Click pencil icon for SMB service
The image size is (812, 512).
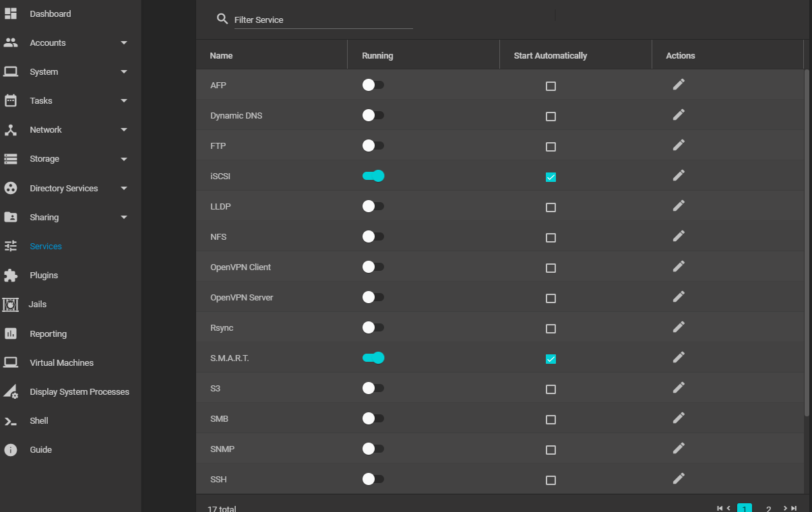pyautogui.click(x=679, y=418)
